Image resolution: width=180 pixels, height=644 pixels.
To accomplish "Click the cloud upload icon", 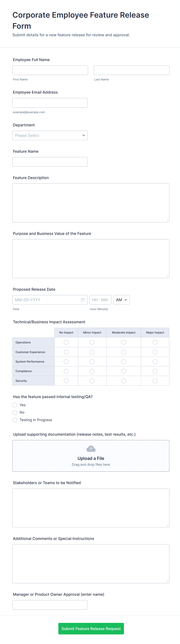I will 91,449.
